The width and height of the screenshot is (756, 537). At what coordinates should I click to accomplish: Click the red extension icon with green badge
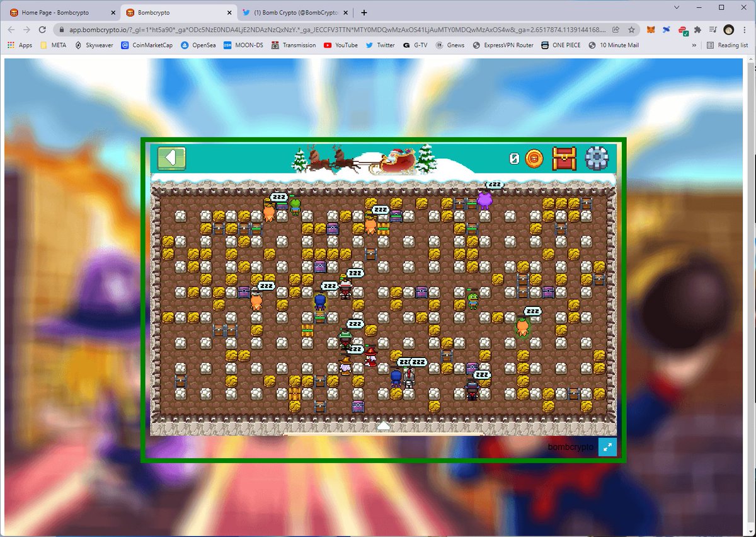pos(682,30)
